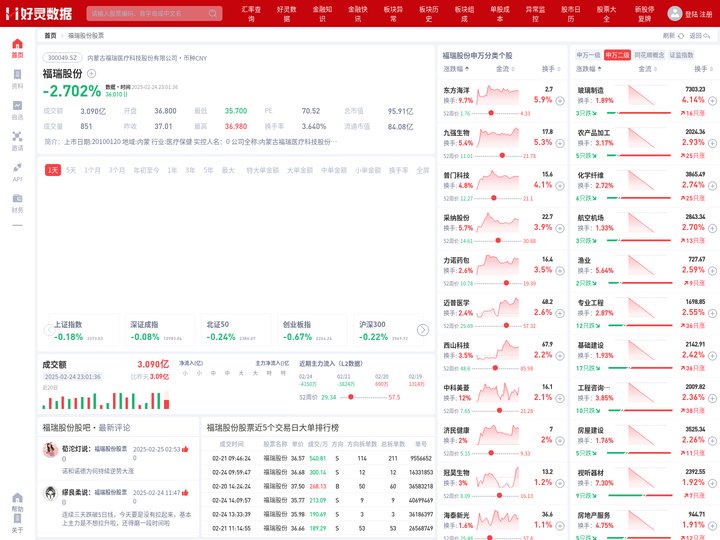Sort sector list by 金流 column

pyautogui.click(x=647, y=69)
